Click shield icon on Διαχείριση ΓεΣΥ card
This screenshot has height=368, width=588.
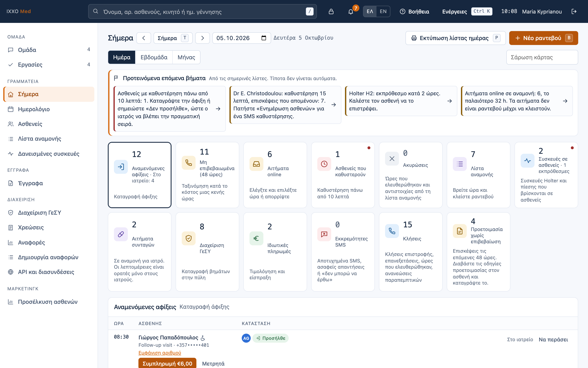pyautogui.click(x=189, y=238)
